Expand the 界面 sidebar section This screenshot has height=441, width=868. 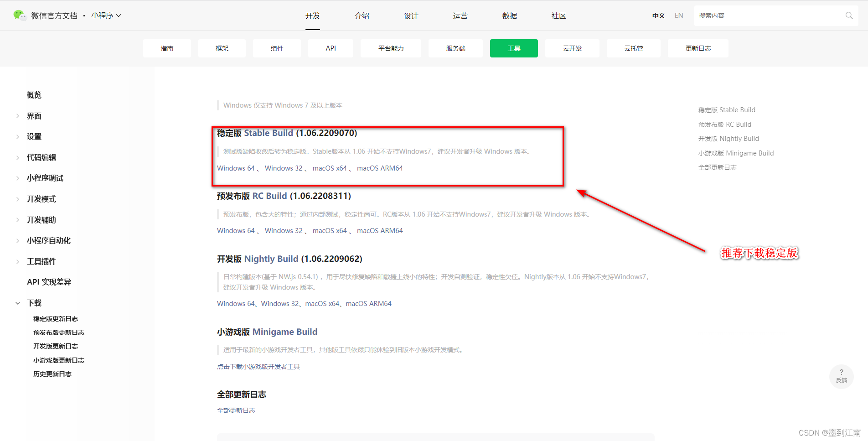point(18,116)
